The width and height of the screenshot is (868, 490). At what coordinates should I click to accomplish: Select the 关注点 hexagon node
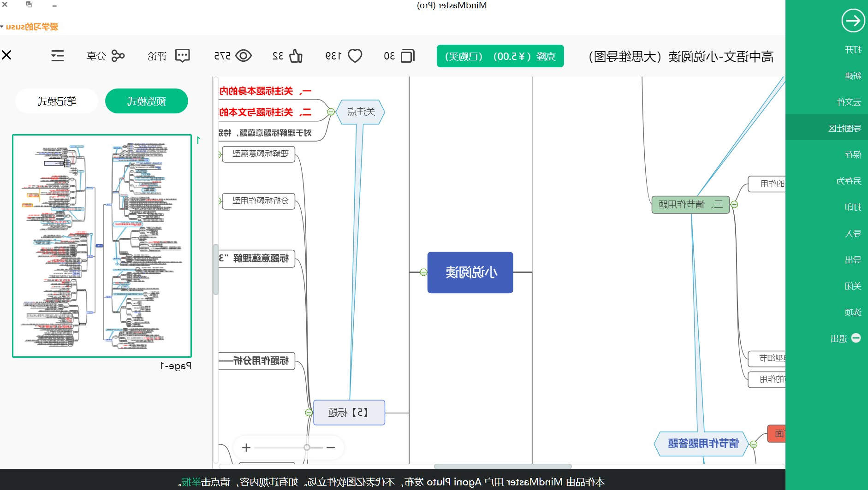[361, 112]
